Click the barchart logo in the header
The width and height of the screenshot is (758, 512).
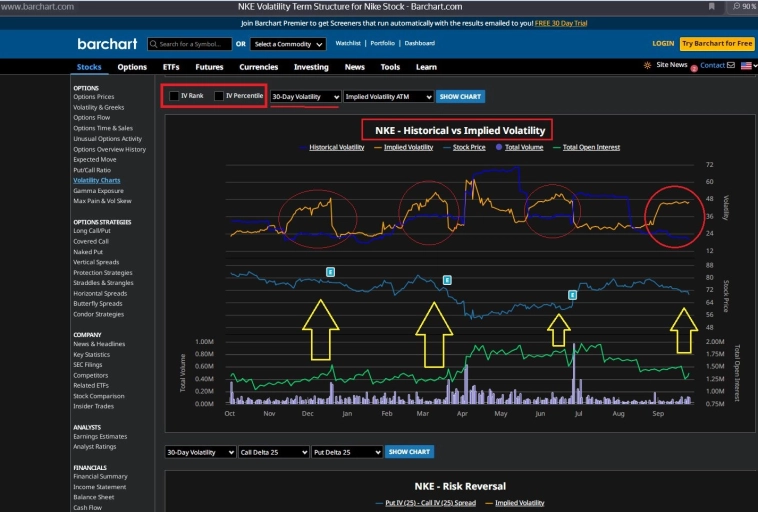[106, 44]
